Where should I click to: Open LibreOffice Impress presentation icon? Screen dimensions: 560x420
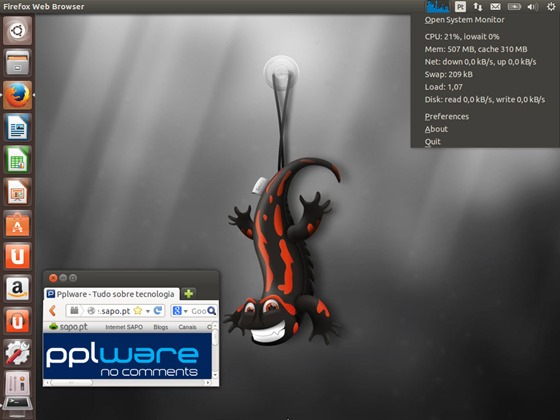[x=17, y=192]
